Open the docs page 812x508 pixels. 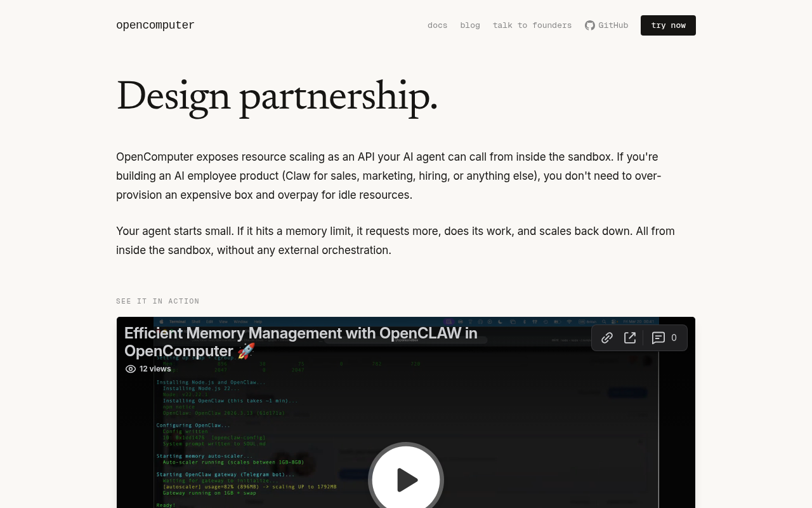[x=437, y=25]
